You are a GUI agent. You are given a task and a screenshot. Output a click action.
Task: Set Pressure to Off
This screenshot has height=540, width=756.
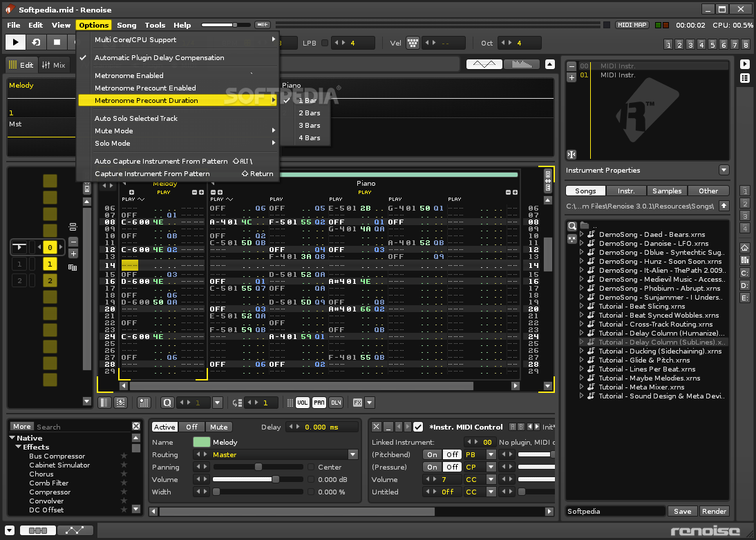coord(452,467)
